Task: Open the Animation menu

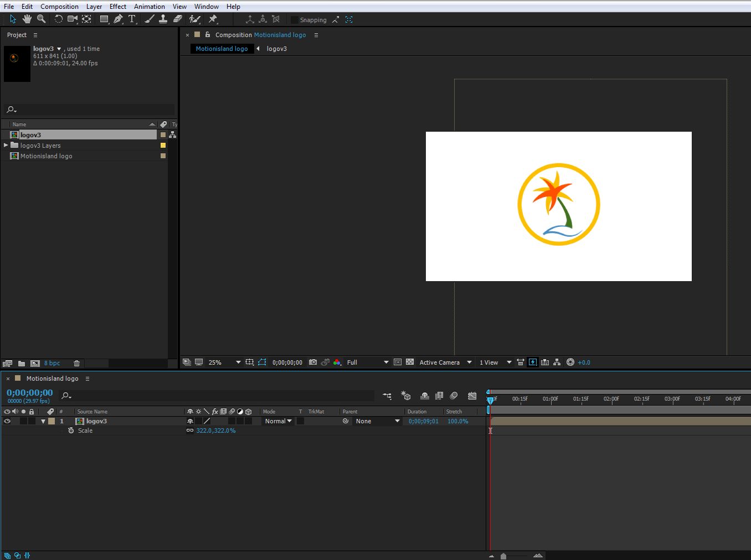Action: (x=150, y=7)
